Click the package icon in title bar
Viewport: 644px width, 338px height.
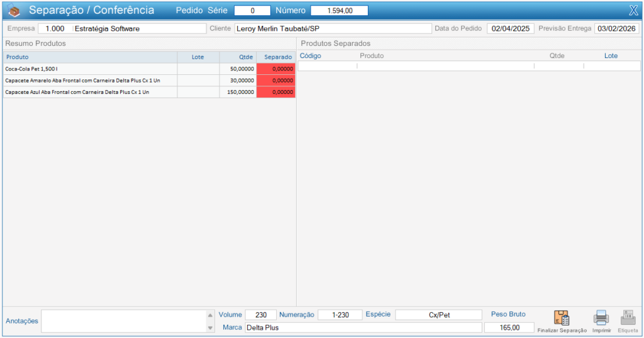14,10
